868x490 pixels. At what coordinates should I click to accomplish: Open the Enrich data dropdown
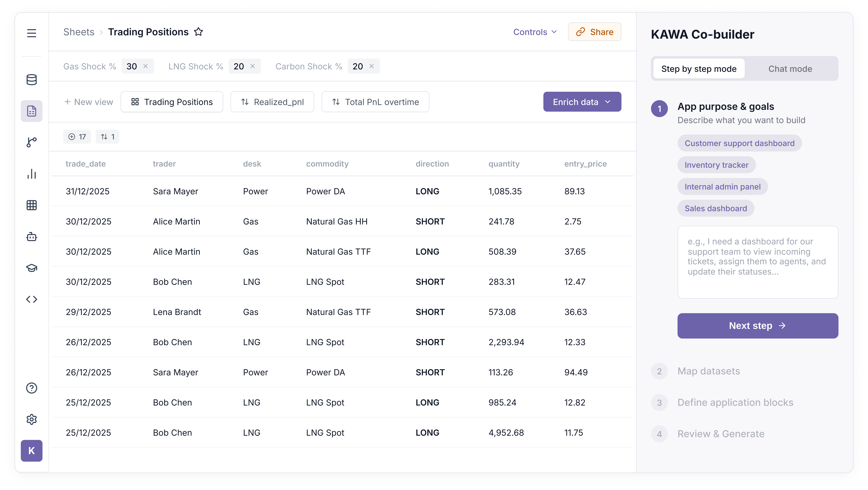point(582,102)
